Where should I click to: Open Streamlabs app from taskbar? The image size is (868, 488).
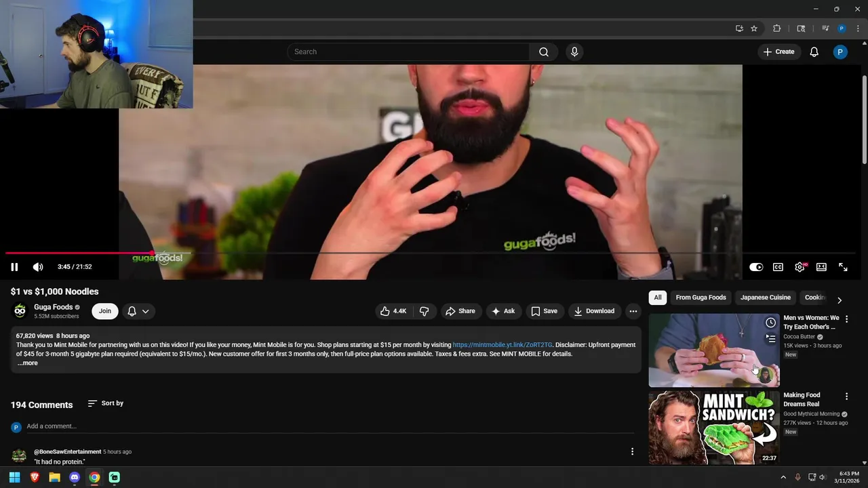coord(115,477)
